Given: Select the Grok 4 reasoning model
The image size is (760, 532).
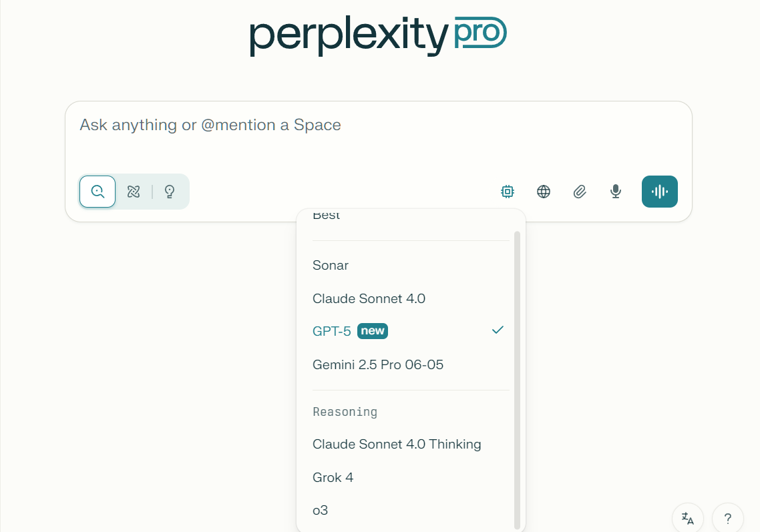Looking at the screenshot, I should pos(333,477).
